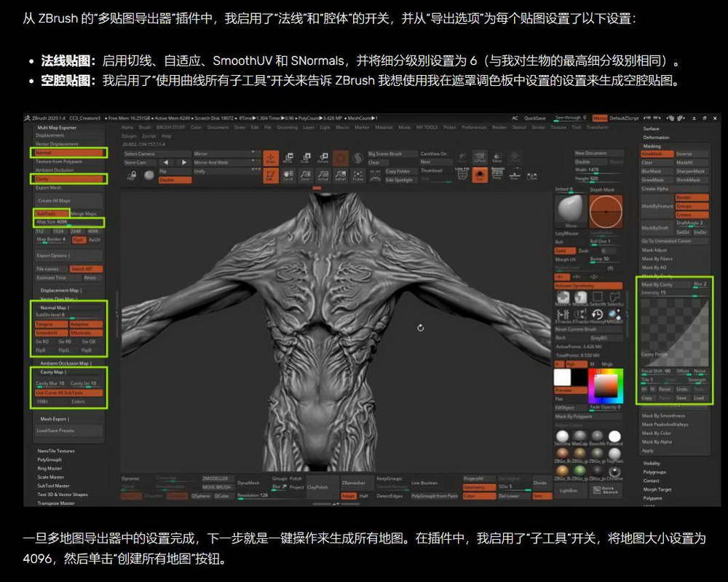Image resolution: width=728 pixels, height=582 pixels.
Task: Open the Transform menu
Action: point(597,127)
